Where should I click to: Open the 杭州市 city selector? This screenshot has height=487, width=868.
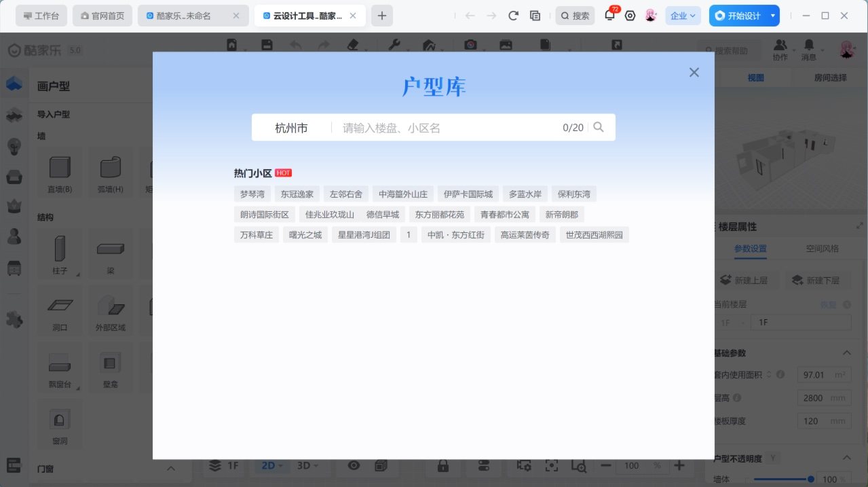tap(291, 128)
